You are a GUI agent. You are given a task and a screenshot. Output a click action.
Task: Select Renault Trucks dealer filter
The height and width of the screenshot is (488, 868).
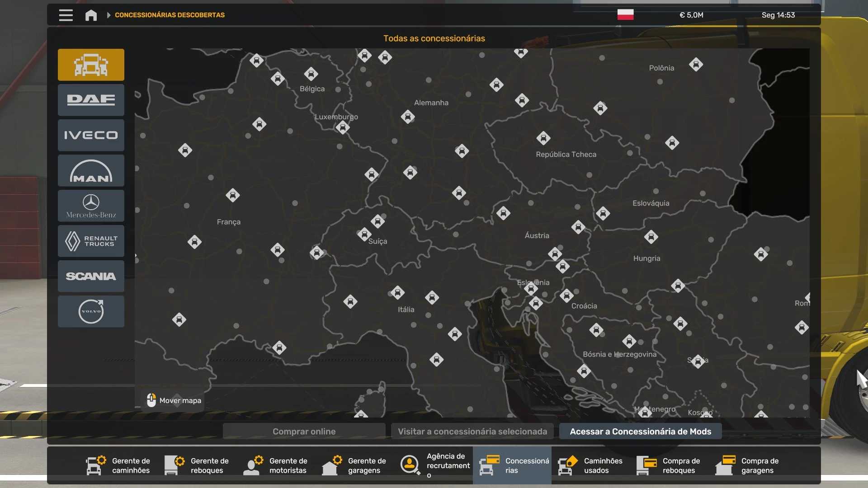click(91, 241)
